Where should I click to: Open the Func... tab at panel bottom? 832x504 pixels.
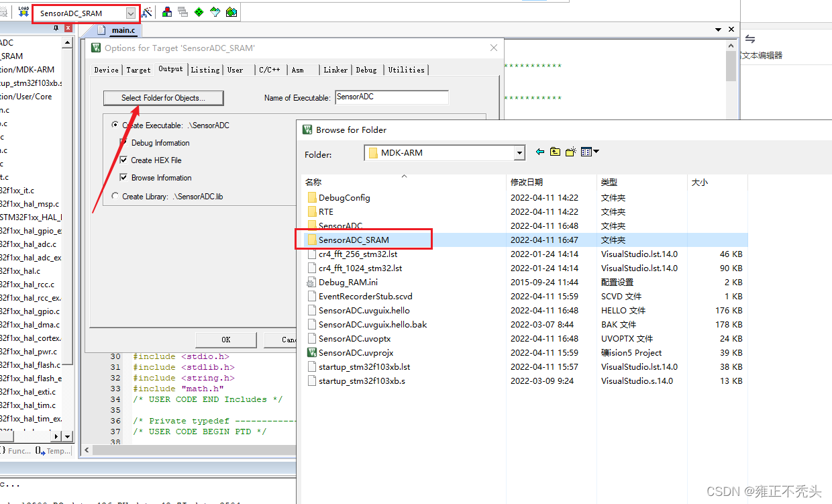(x=17, y=451)
